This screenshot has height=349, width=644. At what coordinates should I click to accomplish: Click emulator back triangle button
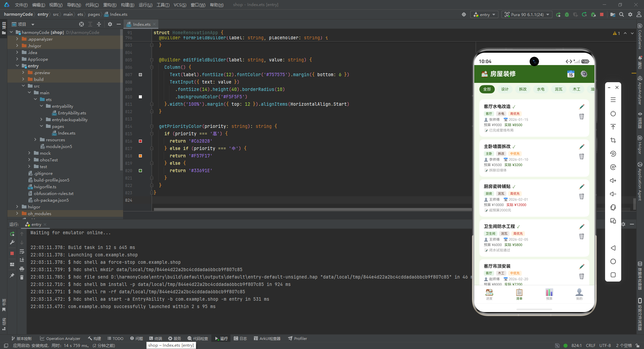(x=613, y=248)
